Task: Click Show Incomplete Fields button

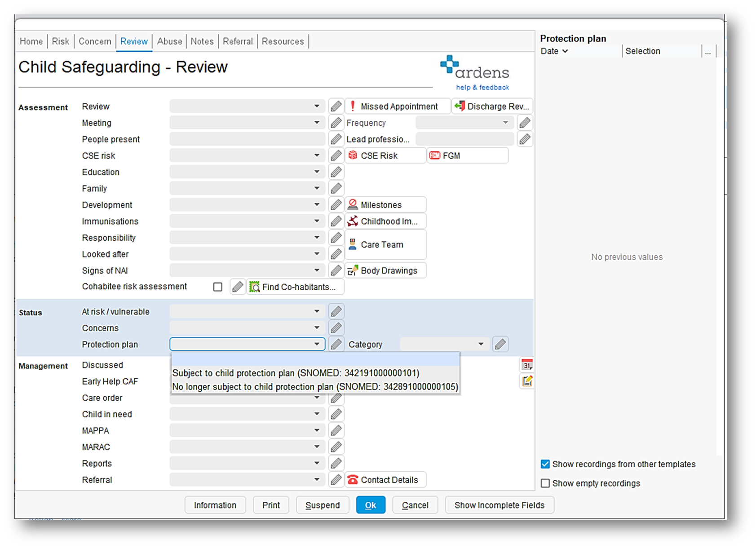Action: click(500, 505)
